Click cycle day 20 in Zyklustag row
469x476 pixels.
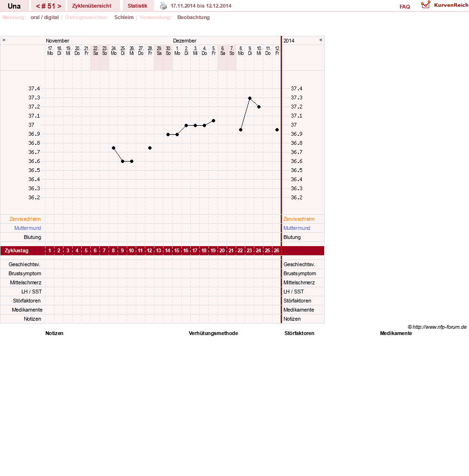coord(222,250)
